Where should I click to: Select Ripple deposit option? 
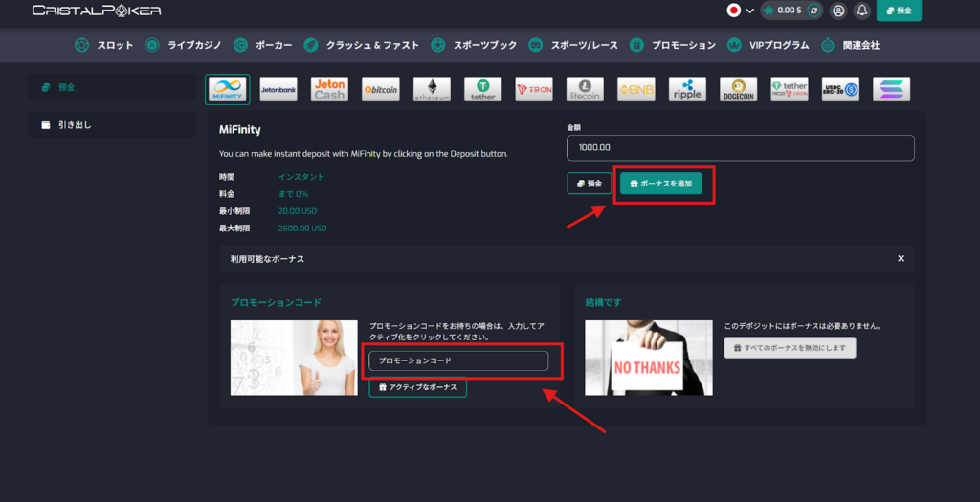click(x=687, y=89)
